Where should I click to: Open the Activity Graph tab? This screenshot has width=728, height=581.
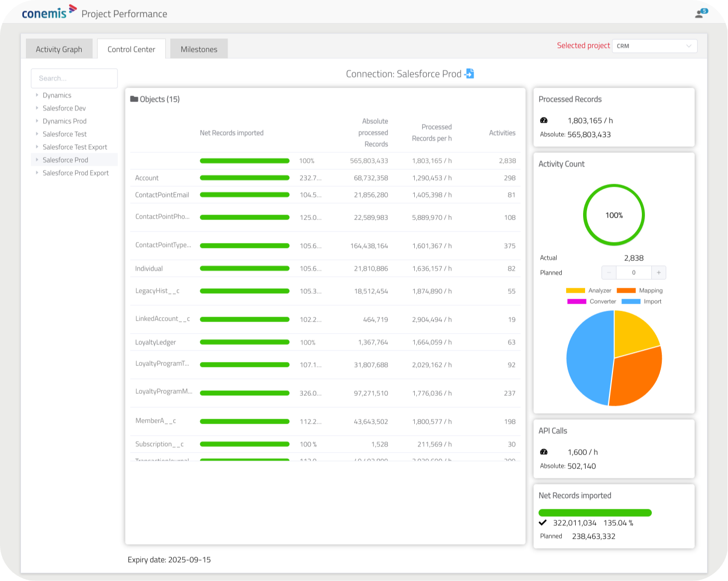tap(59, 49)
